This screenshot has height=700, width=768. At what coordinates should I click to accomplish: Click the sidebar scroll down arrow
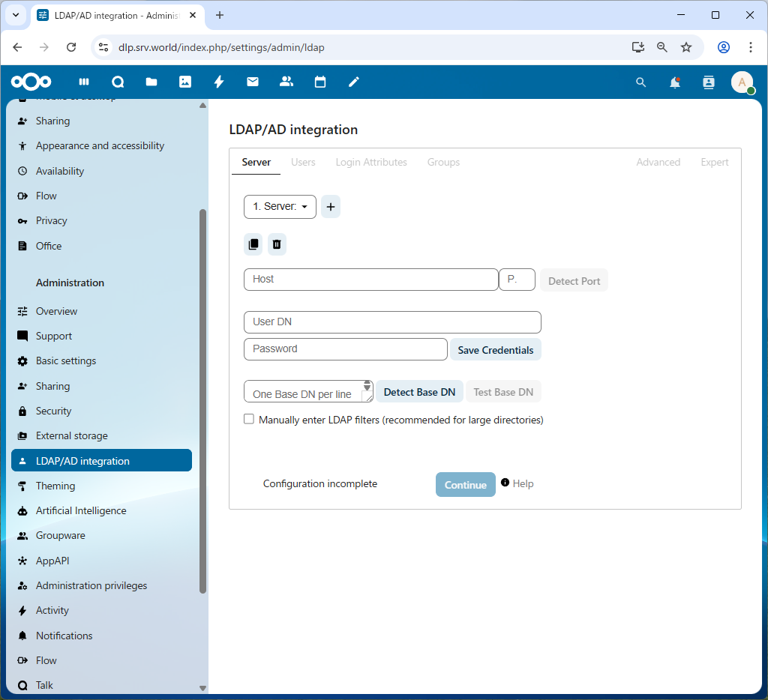(x=202, y=688)
